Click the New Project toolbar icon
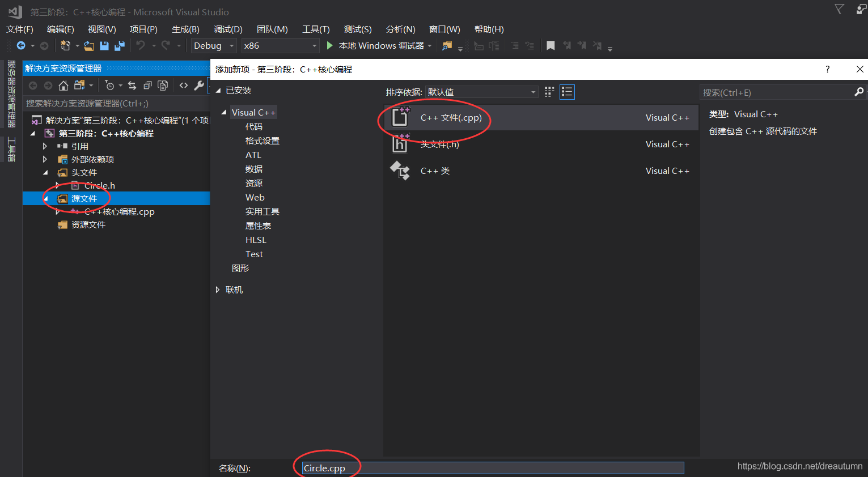Image resolution: width=868 pixels, height=477 pixels. pos(65,45)
